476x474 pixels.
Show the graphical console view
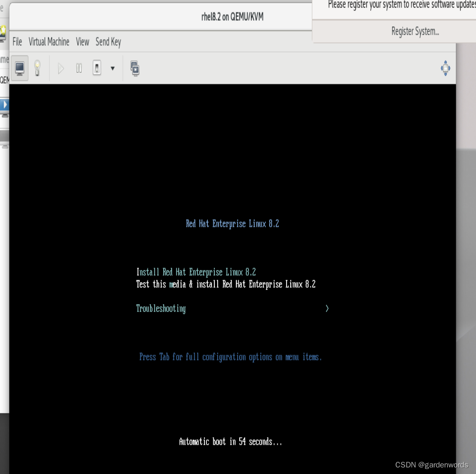[x=20, y=68]
